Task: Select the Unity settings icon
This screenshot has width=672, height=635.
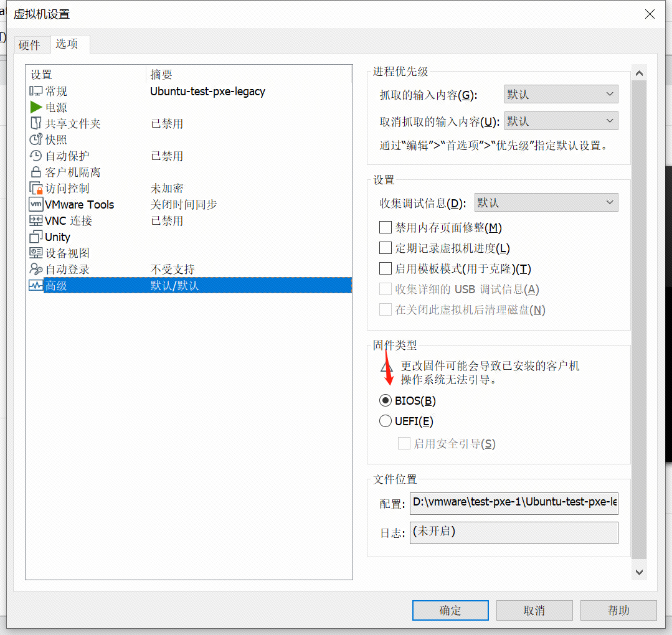Action: [35, 237]
